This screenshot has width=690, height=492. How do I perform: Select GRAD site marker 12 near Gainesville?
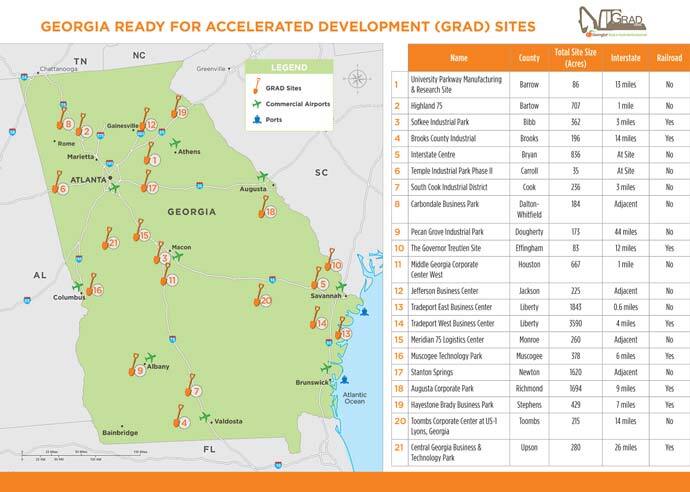(x=148, y=120)
